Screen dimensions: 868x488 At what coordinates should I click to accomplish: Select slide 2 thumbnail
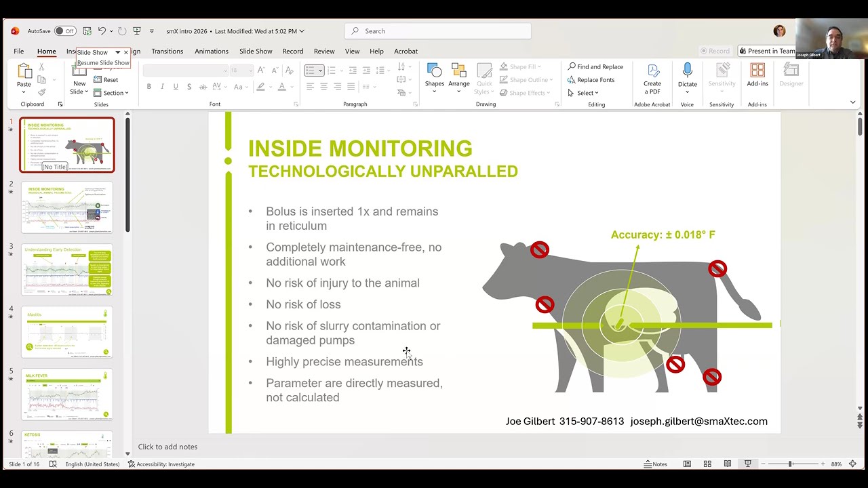click(67, 207)
